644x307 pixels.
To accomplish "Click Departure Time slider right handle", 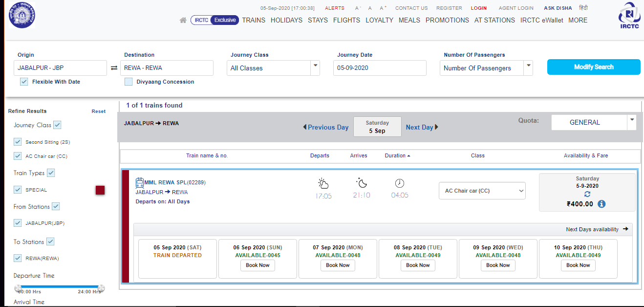I will (101, 288).
